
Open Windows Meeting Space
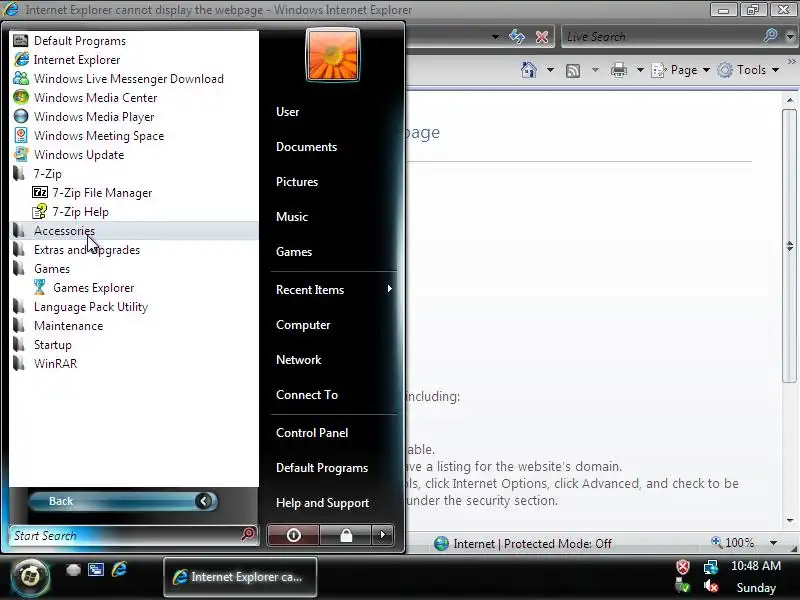point(134,136)
